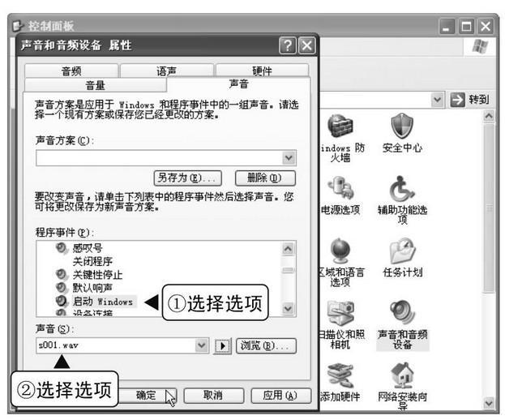Click the green 转到 go arrow icon
Screen dimensions: 505x420
point(457,100)
